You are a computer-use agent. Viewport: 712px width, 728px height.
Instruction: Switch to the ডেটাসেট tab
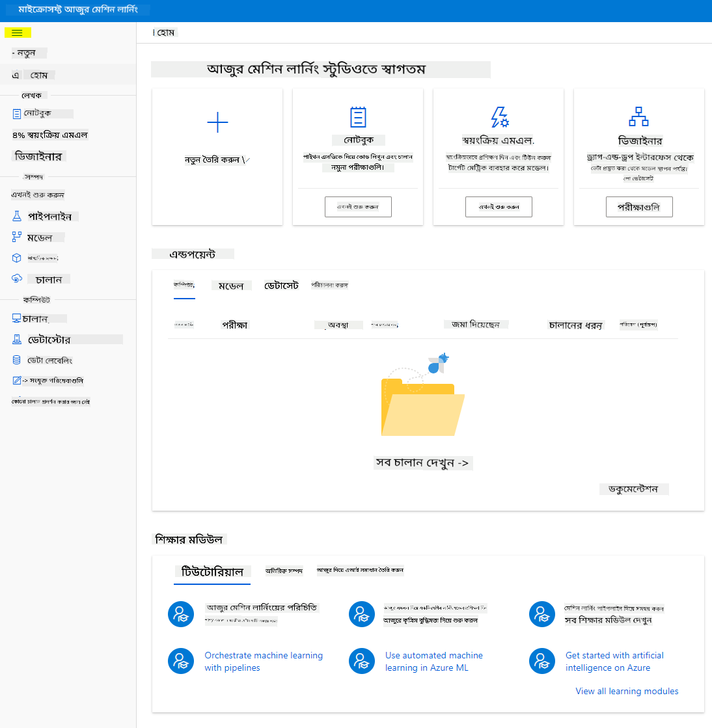(281, 286)
